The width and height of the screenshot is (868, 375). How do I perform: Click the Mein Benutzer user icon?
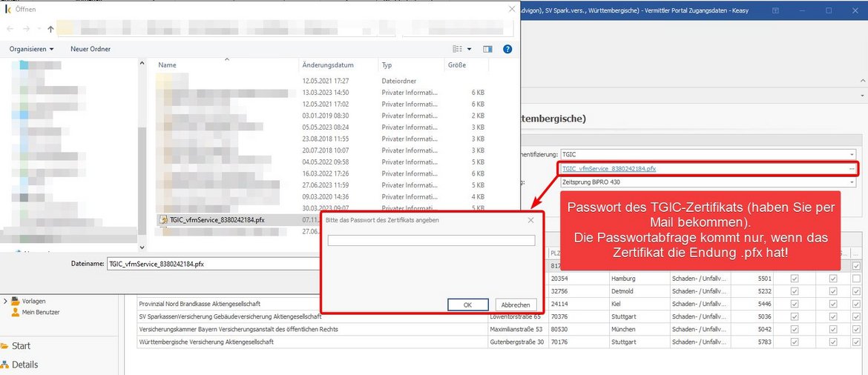[x=16, y=312]
